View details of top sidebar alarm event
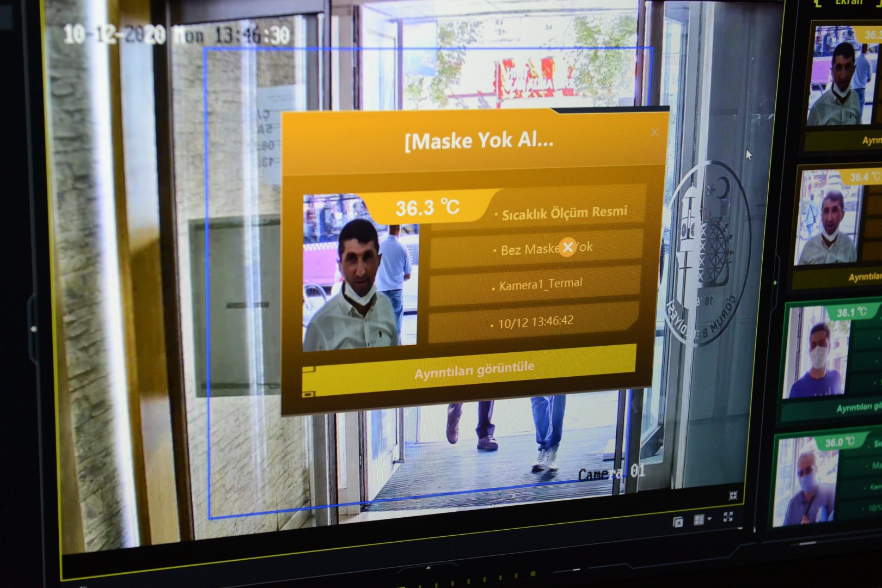The image size is (882, 588). 871,140
